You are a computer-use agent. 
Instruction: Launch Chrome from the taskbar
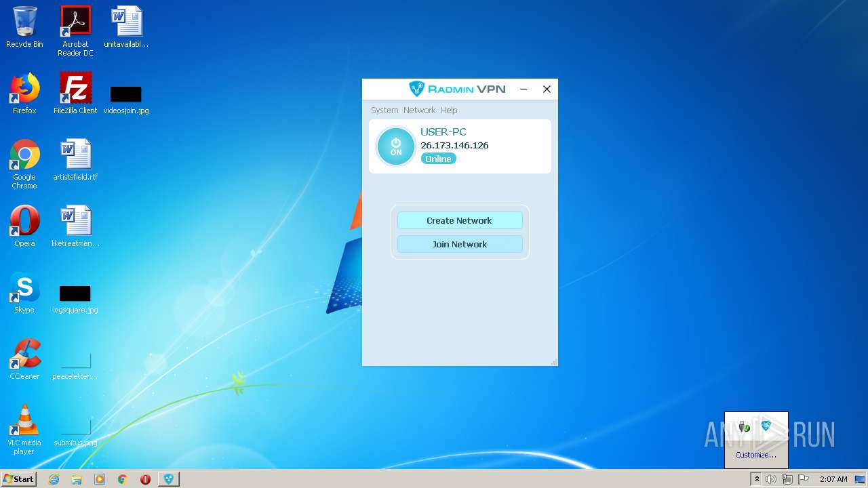[x=122, y=479]
